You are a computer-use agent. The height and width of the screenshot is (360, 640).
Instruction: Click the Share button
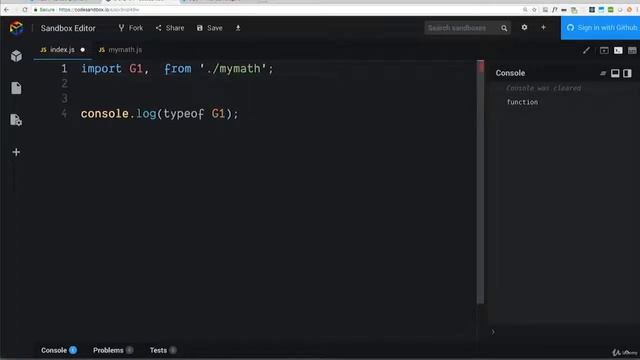click(170, 28)
